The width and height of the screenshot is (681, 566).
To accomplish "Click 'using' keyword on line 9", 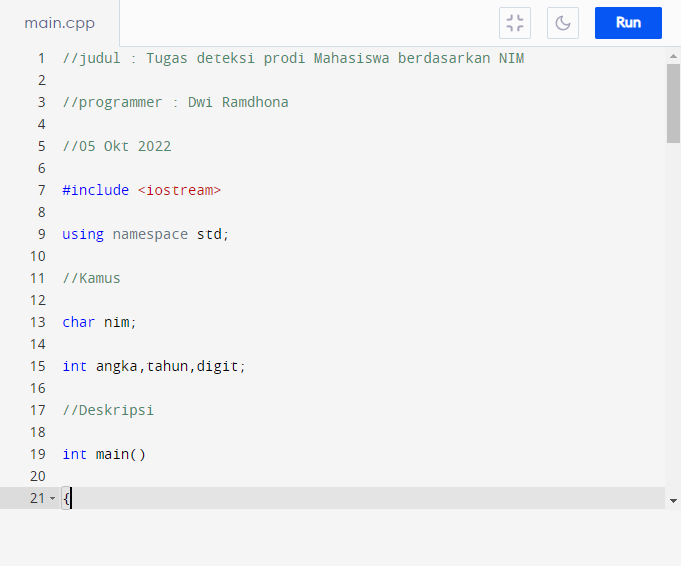I will [83, 234].
